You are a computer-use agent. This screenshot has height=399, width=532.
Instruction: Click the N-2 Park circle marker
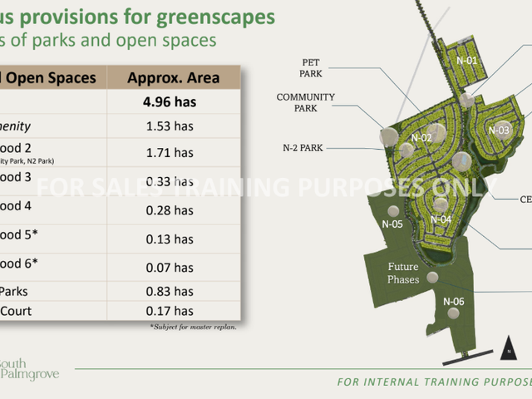tap(406, 150)
